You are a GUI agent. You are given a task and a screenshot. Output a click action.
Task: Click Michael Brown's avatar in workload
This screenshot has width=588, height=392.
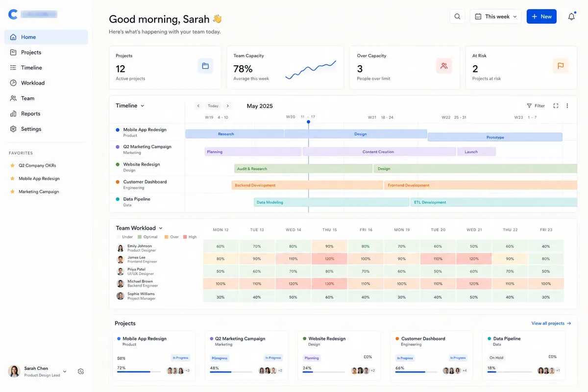pyautogui.click(x=120, y=284)
